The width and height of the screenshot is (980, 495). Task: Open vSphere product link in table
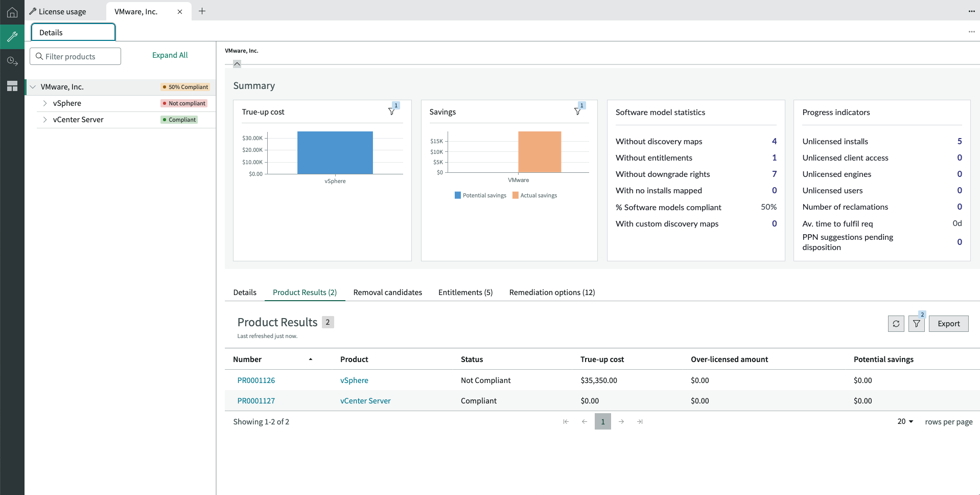[354, 380]
